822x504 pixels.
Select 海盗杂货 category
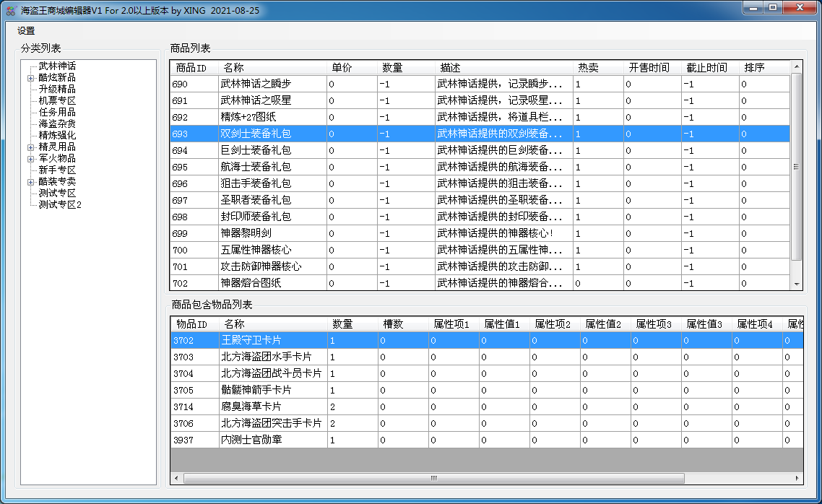pos(57,123)
